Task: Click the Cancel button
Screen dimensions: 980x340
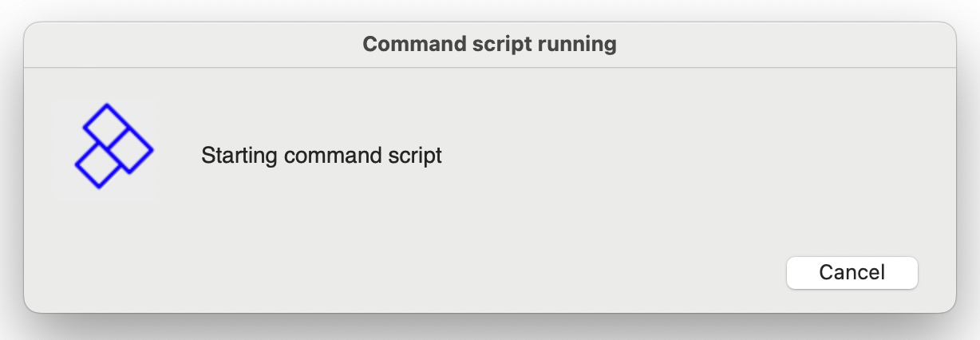Action: (852, 272)
